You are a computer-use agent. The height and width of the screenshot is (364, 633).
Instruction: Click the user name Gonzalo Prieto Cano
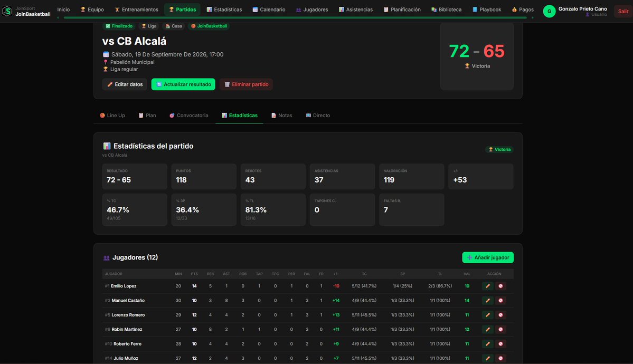tap(582, 9)
